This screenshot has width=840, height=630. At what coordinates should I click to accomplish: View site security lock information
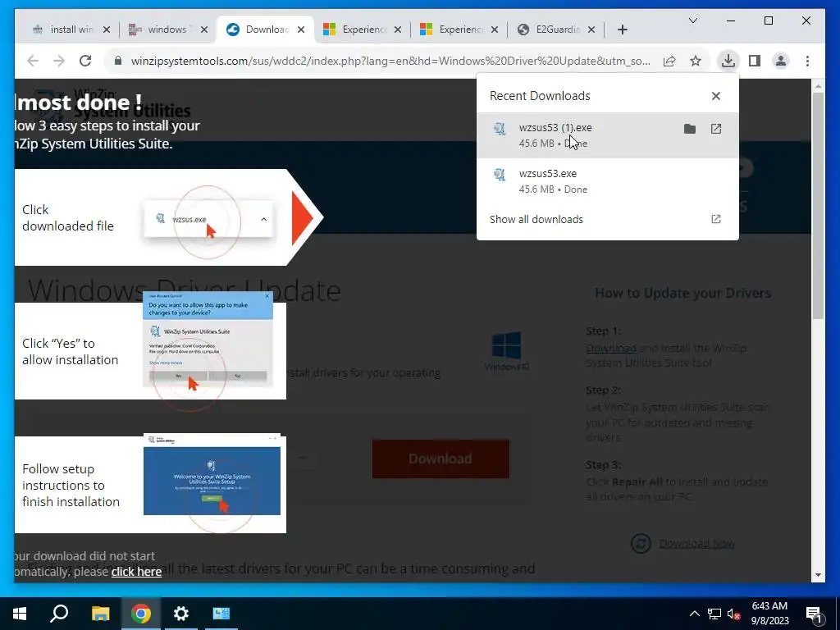tap(118, 61)
